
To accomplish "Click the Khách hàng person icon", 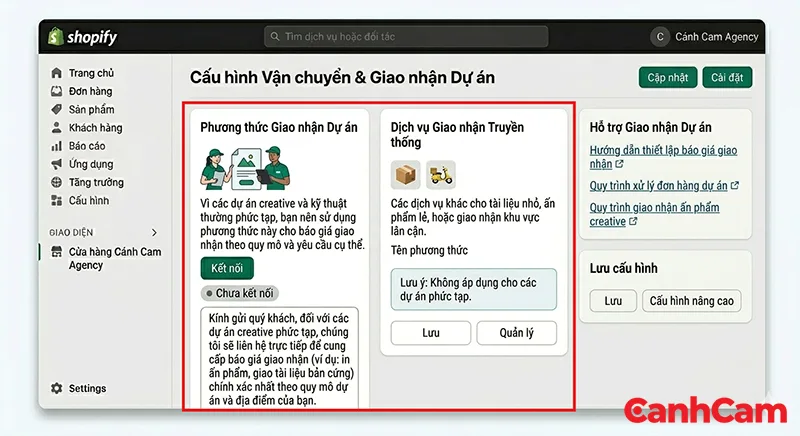I will (57, 127).
